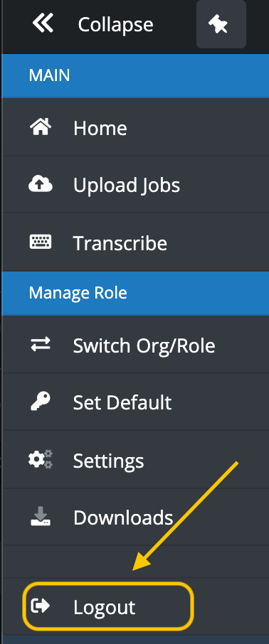Click the double-chevron collapse icon
This screenshot has height=644, width=269.
43,23
